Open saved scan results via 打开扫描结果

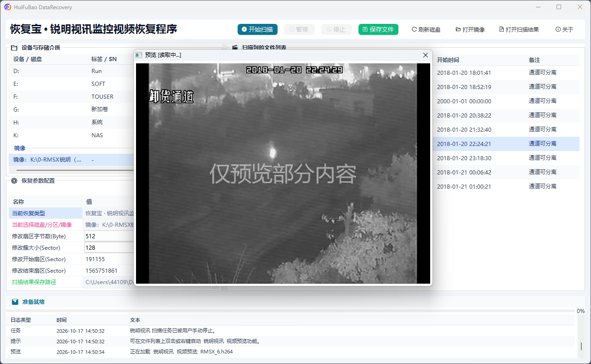coord(519,29)
